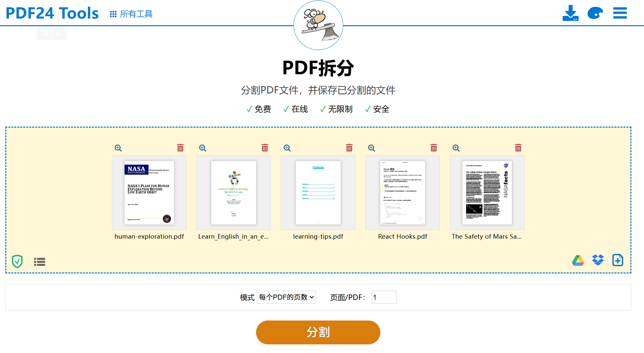This screenshot has height=353, width=644.
Task: Switch the file area to list view
Action: [x=39, y=262]
